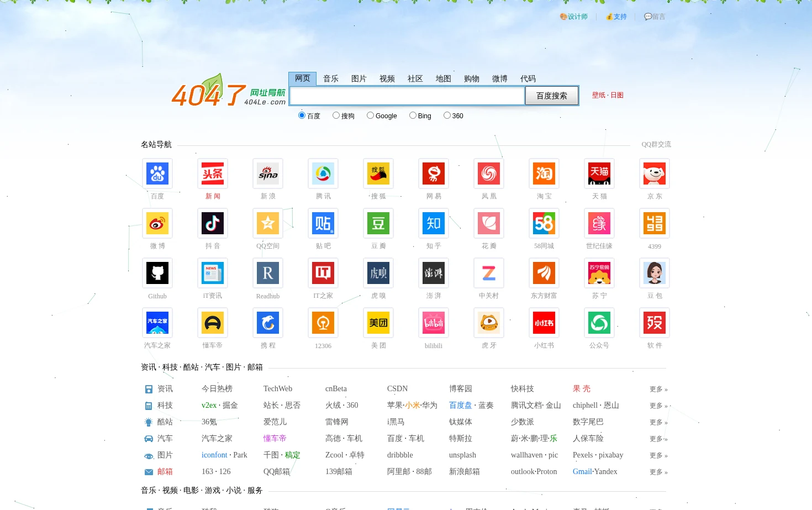Open the Zhihu 知乎 icon

pyautogui.click(x=434, y=223)
